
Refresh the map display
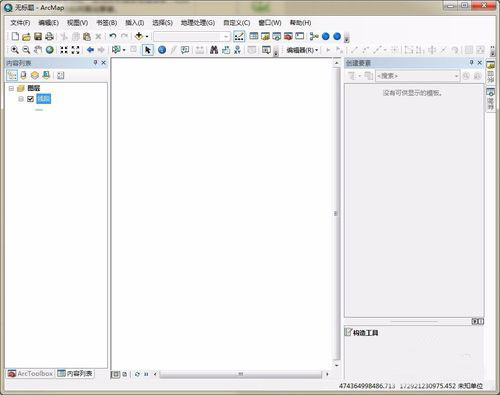pos(137,374)
